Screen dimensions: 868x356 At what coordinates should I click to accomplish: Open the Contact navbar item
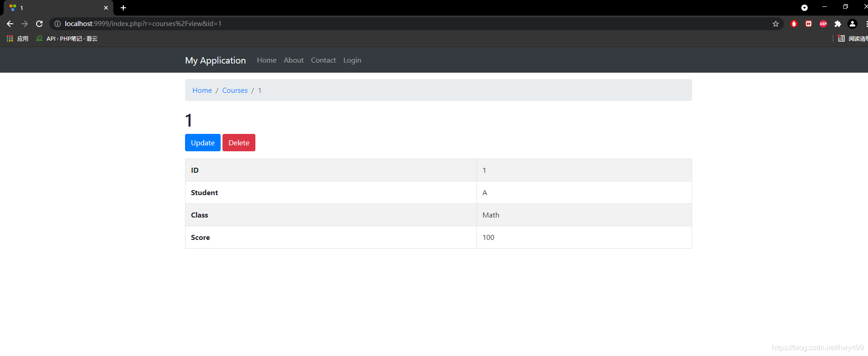323,60
